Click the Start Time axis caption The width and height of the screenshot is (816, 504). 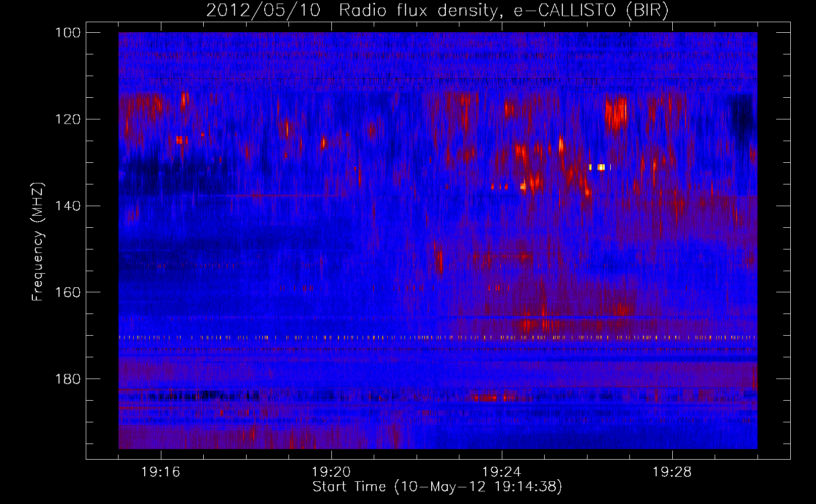(437, 487)
